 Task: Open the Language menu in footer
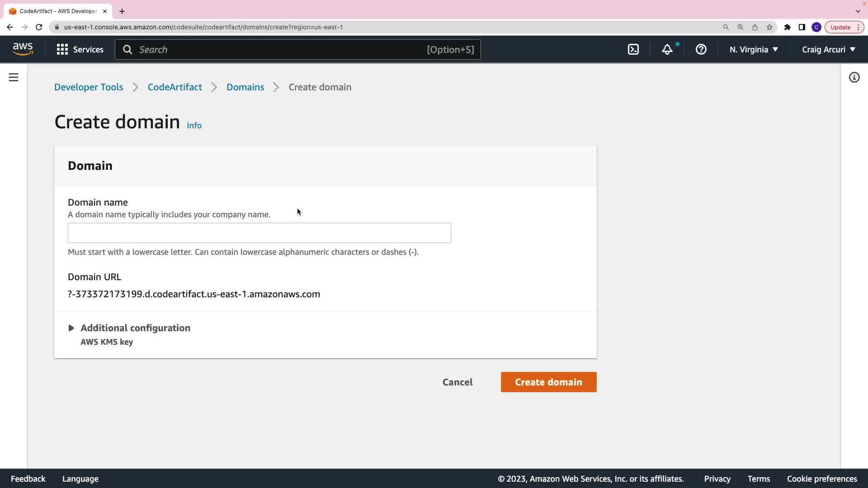click(80, 479)
